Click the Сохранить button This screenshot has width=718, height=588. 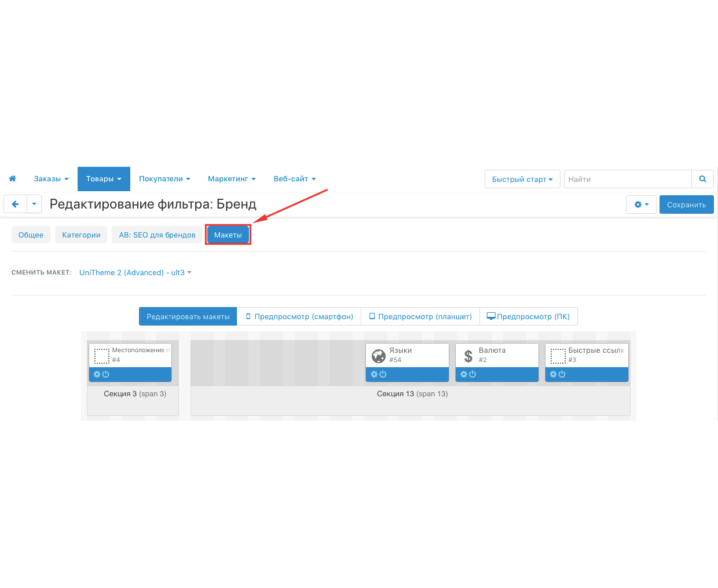[x=686, y=204]
